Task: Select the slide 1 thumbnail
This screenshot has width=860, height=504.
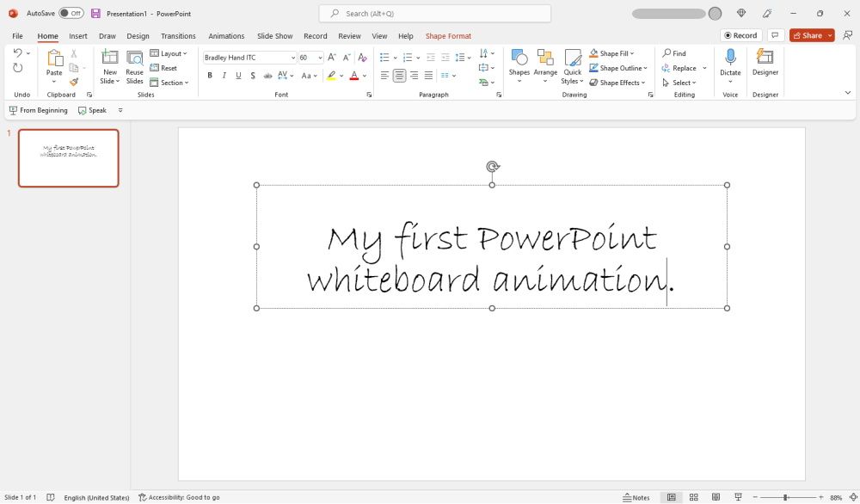Action: [69, 157]
